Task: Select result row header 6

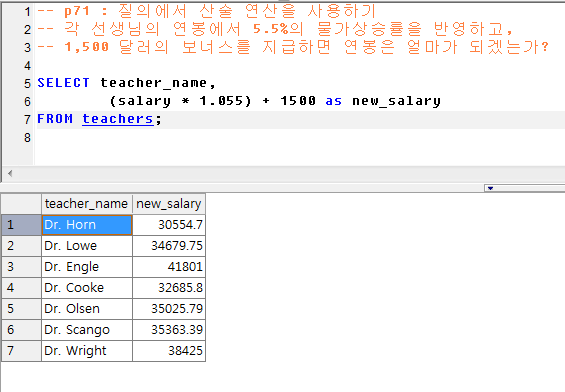Action: [x=21, y=329]
